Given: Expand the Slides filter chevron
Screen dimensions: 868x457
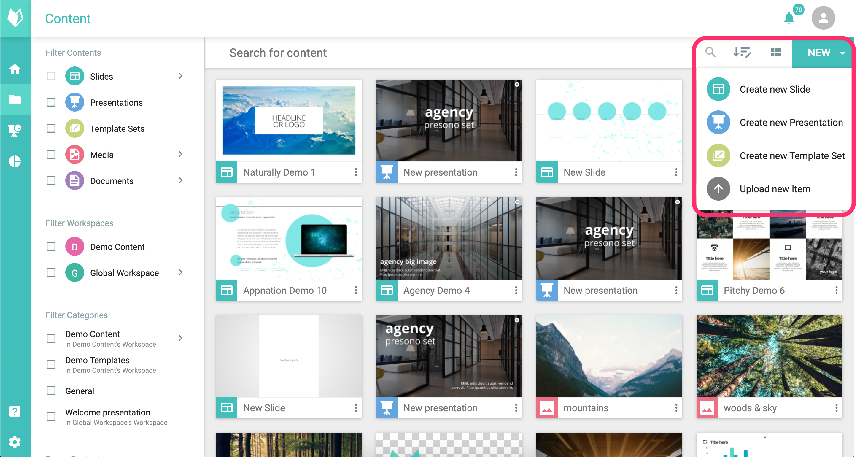Looking at the screenshot, I should pos(181,76).
